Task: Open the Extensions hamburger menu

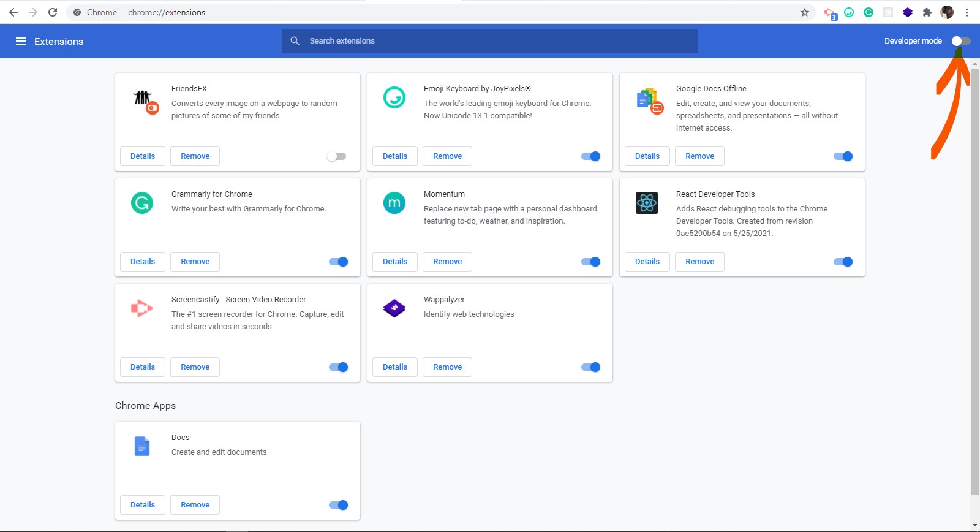Action: [x=21, y=41]
